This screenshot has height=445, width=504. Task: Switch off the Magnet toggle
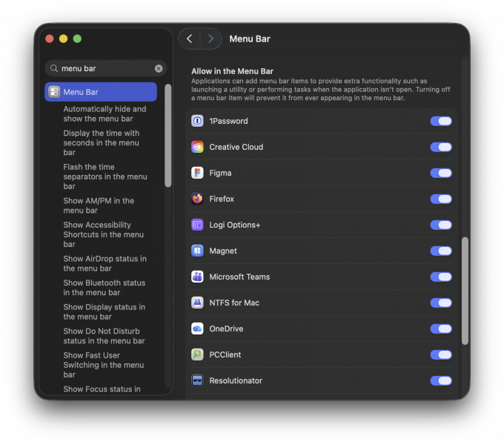(x=441, y=251)
